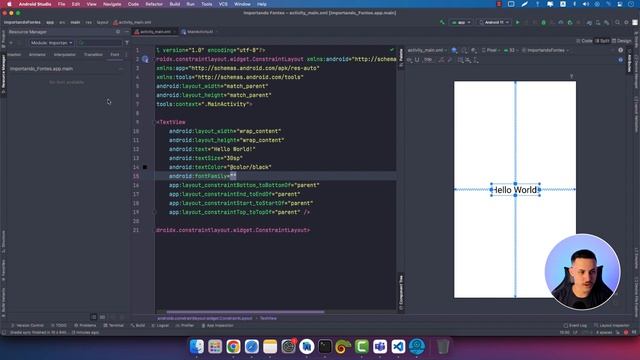Open Safari from the dock
Screen dimensions: 640x360
[x=252, y=347]
